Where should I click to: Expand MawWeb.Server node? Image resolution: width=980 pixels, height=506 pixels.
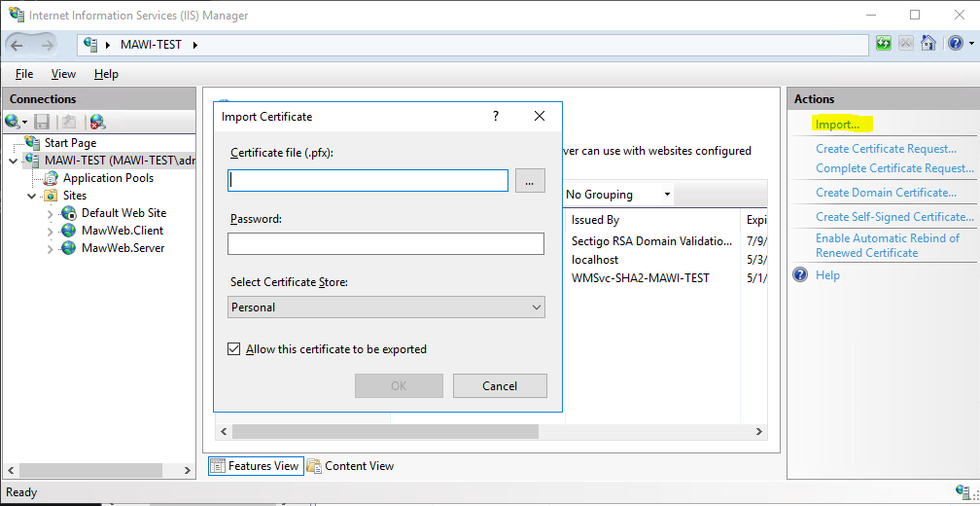51,248
